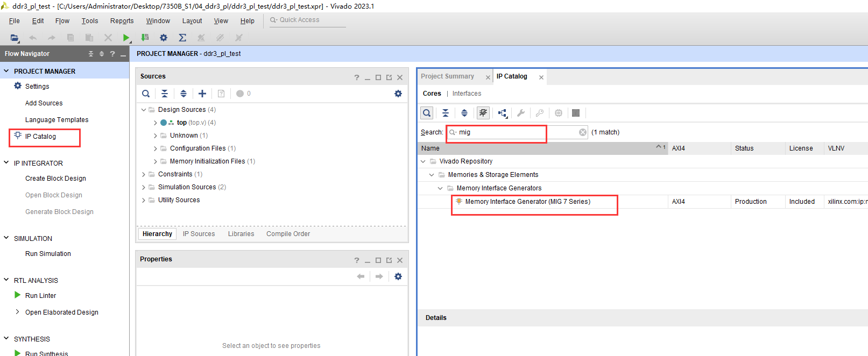Expand Simulation Sources tree node
This screenshot has height=356, width=868.
(144, 187)
